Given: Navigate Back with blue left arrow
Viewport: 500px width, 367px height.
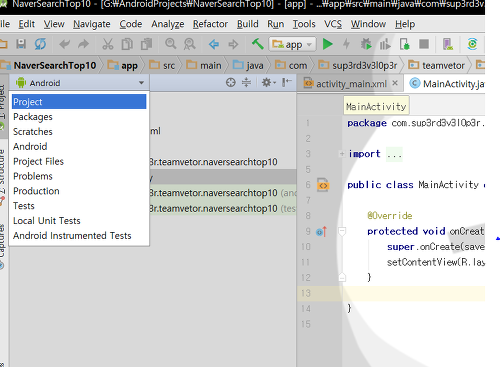Looking at the screenshot, I should [214, 44].
